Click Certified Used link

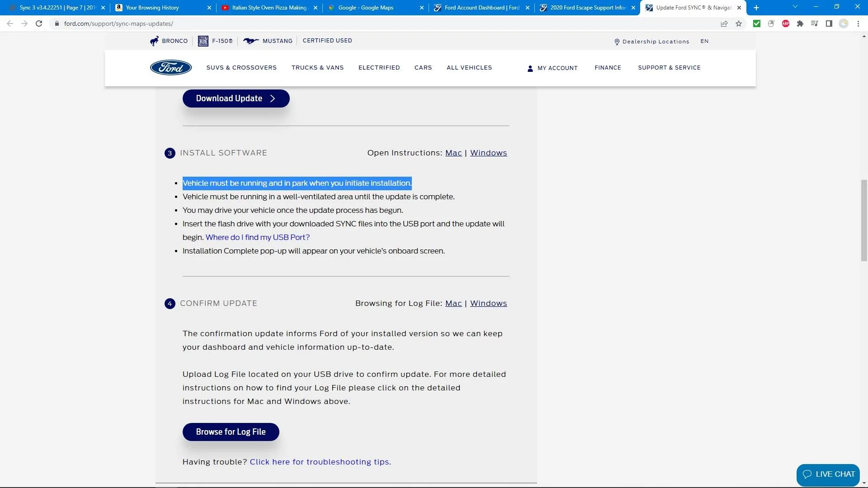(x=327, y=41)
